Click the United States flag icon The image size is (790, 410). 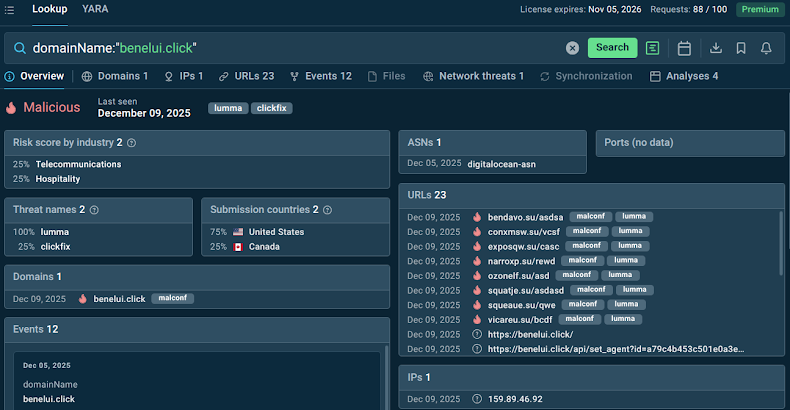(238, 232)
